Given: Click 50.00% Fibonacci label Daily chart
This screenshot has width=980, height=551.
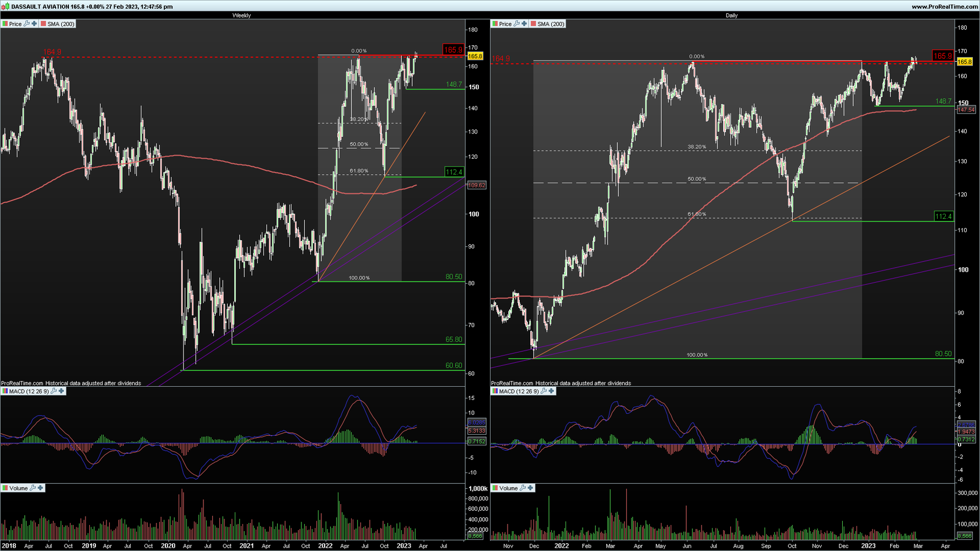Looking at the screenshot, I should coord(697,179).
